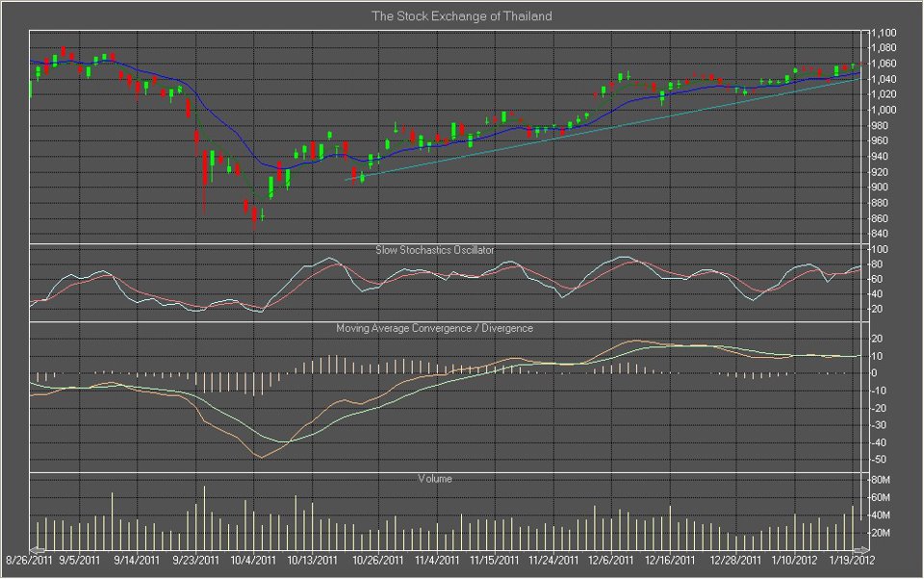Screen dimensions: 924x579
Task: Click the chart title 'The Stock Exchange of Thailand'
Action: (x=461, y=16)
